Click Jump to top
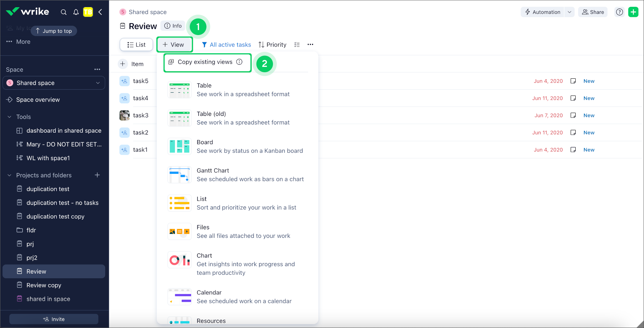 tap(54, 31)
